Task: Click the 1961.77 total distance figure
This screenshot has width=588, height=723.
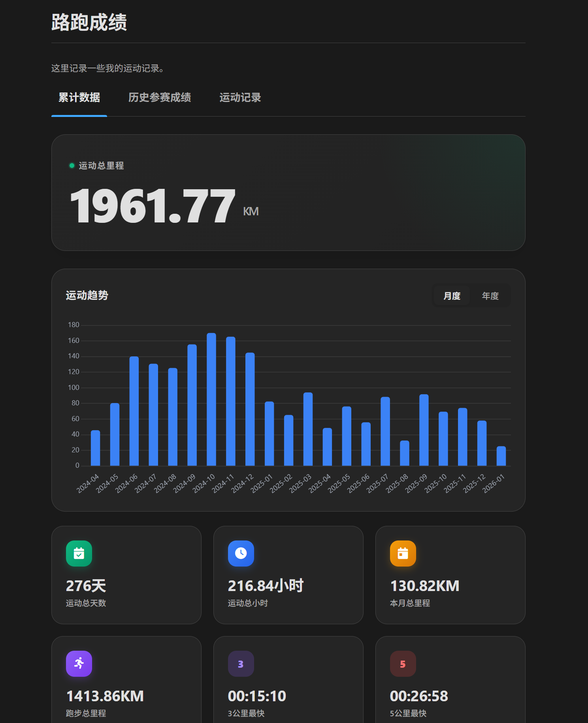Action: (153, 206)
